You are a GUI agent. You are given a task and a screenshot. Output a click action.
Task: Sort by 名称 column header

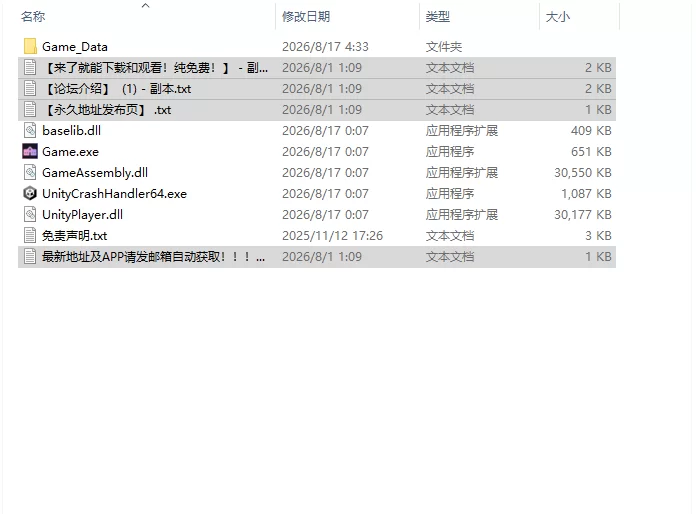[x=33, y=17]
